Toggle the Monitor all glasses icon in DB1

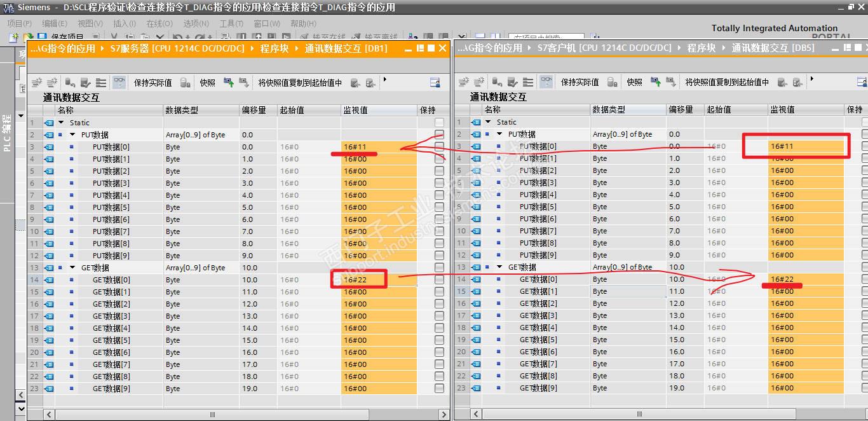[119, 83]
